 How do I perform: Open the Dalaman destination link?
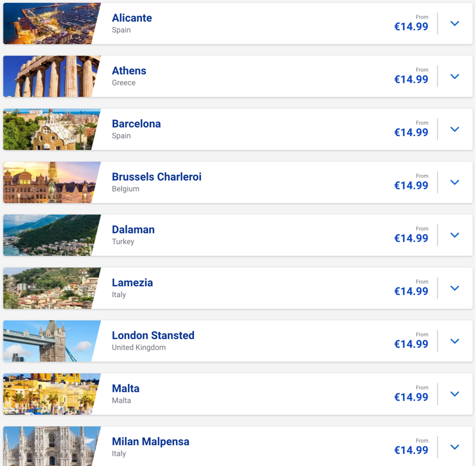(133, 229)
